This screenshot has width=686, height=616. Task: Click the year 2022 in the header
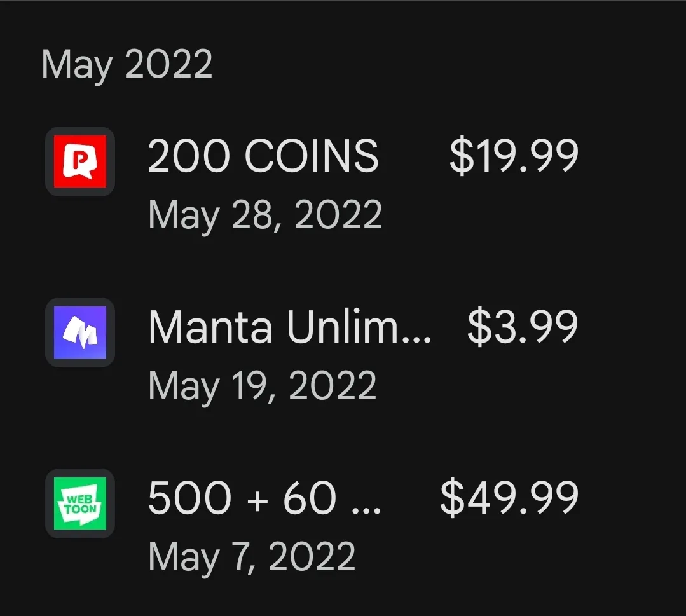pos(168,64)
